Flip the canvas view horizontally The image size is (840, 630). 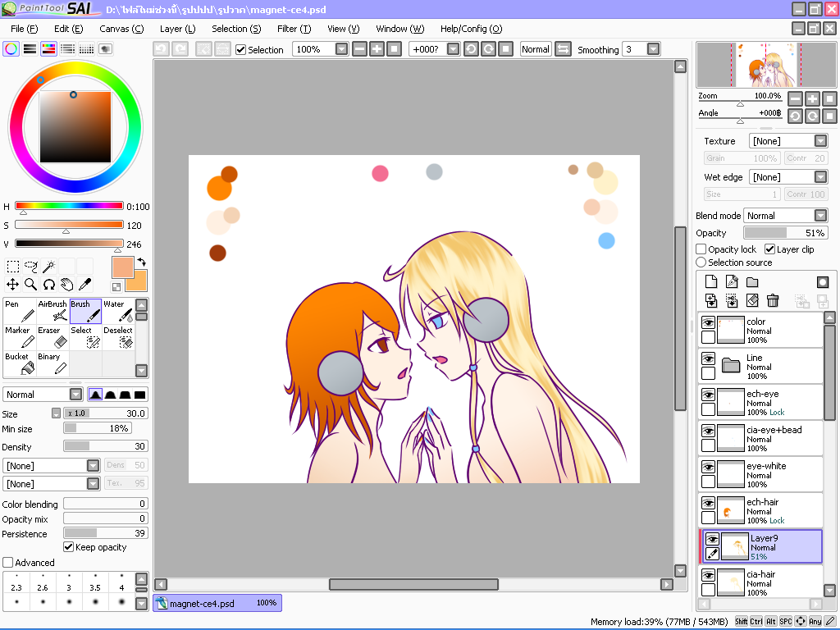pos(563,49)
